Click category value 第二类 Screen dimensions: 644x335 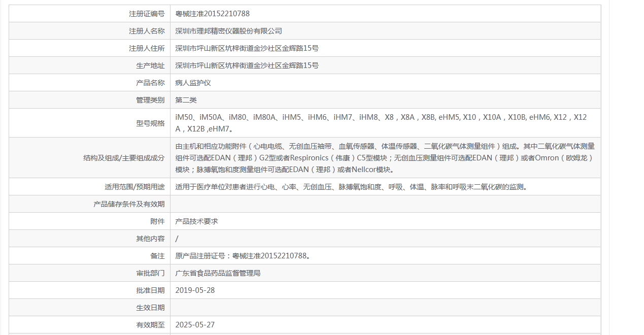pos(186,100)
